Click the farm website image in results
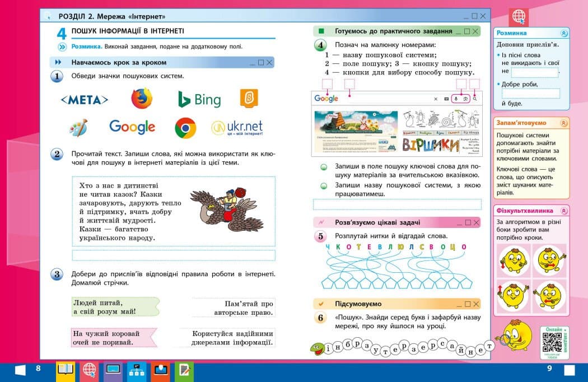Image resolution: width=588 pixels, height=382 pixels. point(356,131)
